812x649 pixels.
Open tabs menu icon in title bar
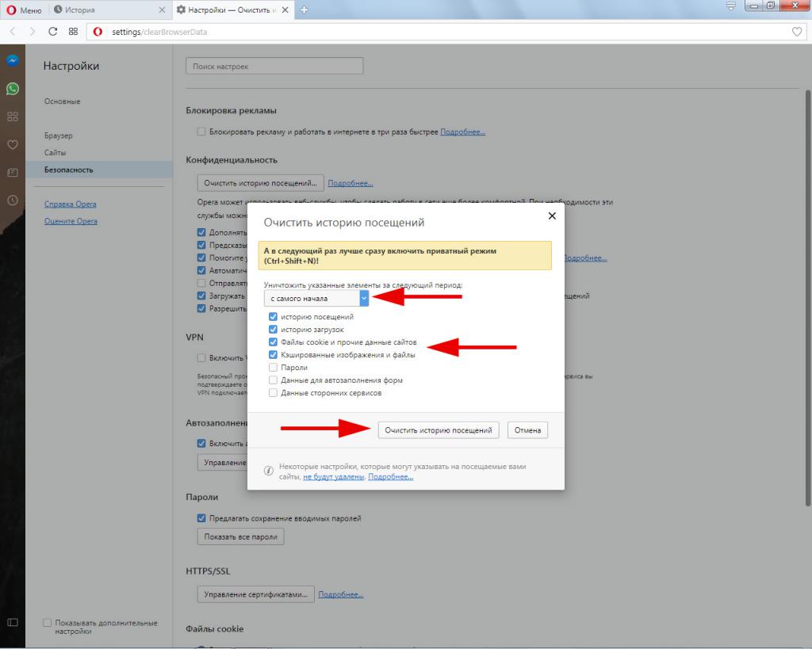730,6
